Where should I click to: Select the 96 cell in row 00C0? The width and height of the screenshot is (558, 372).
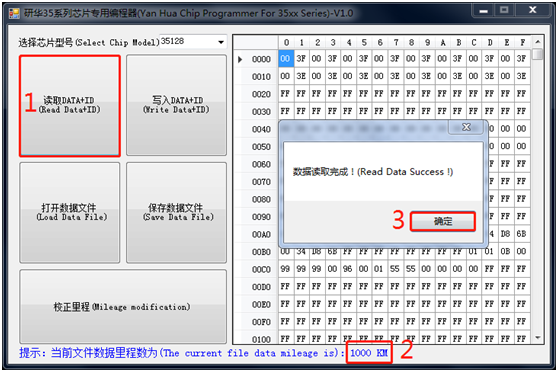[x=348, y=269]
